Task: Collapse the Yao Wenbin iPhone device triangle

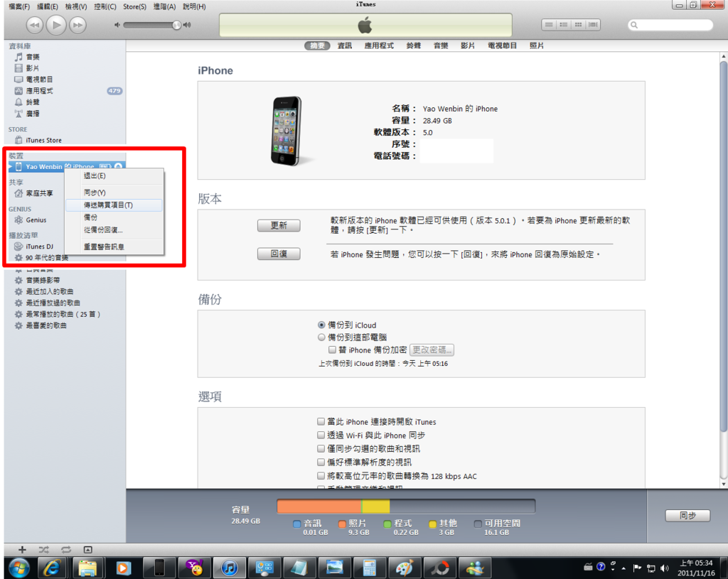Action: [x=10, y=166]
